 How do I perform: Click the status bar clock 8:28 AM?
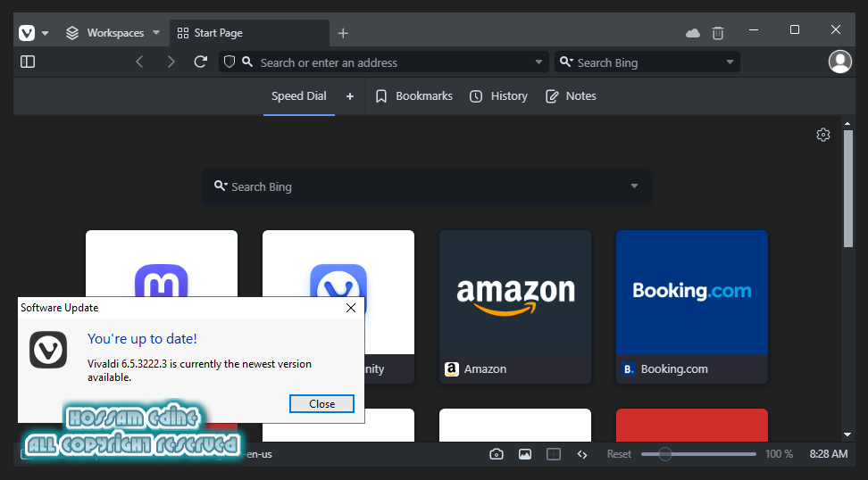click(x=828, y=454)
